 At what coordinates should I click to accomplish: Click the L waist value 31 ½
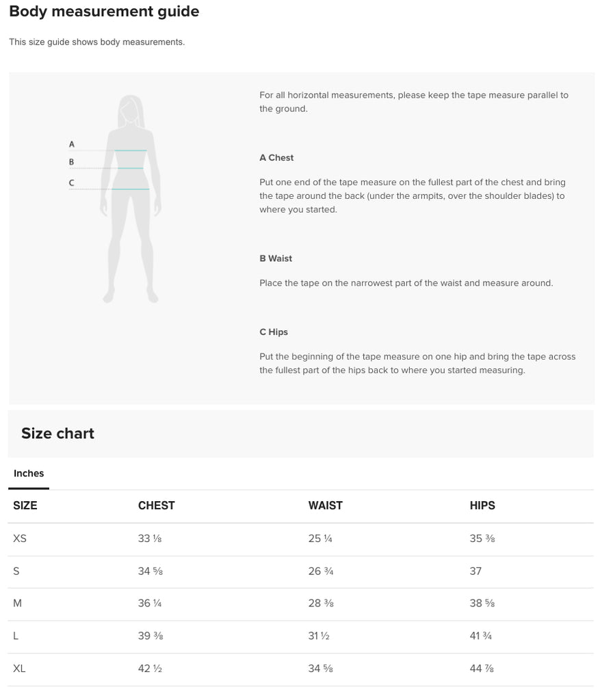coord(319,636)
